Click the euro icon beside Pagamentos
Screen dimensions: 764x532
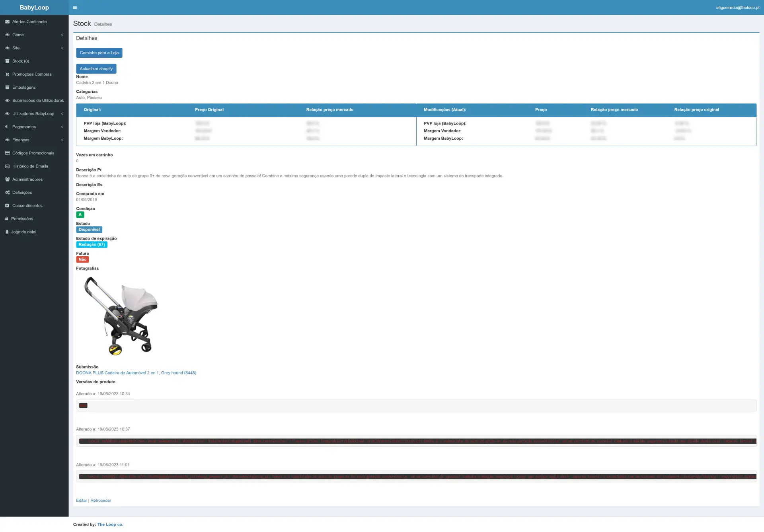pyautogui.click(x=7, y=127)
